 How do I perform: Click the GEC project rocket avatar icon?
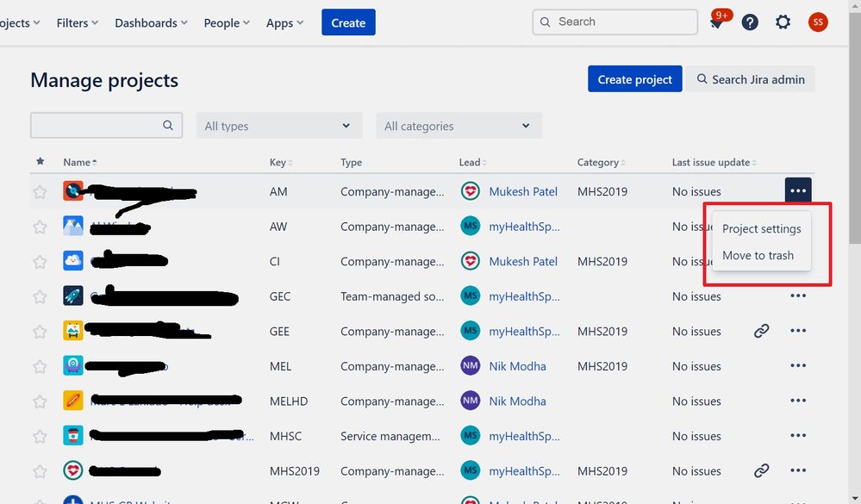click(73, 296)
